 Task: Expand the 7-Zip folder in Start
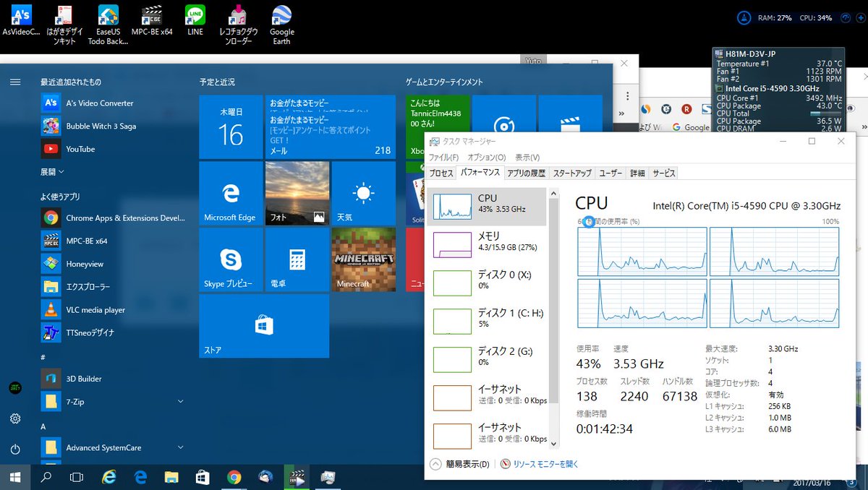(111, 401)
